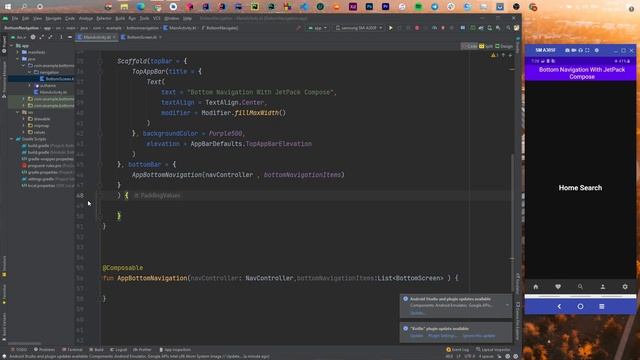640x360 pixels.
Task: Click Update link in Android Studio update notification
Action: pos(417,313)
